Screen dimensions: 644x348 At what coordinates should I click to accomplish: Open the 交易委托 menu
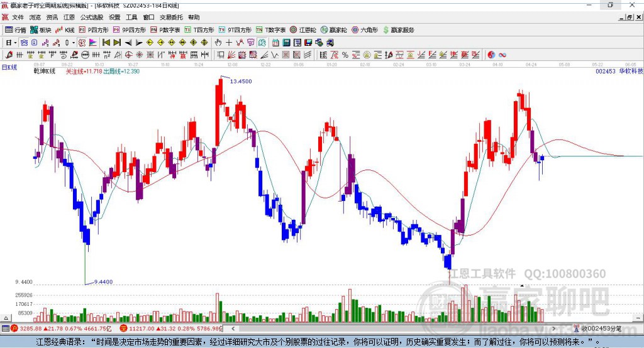171,17
